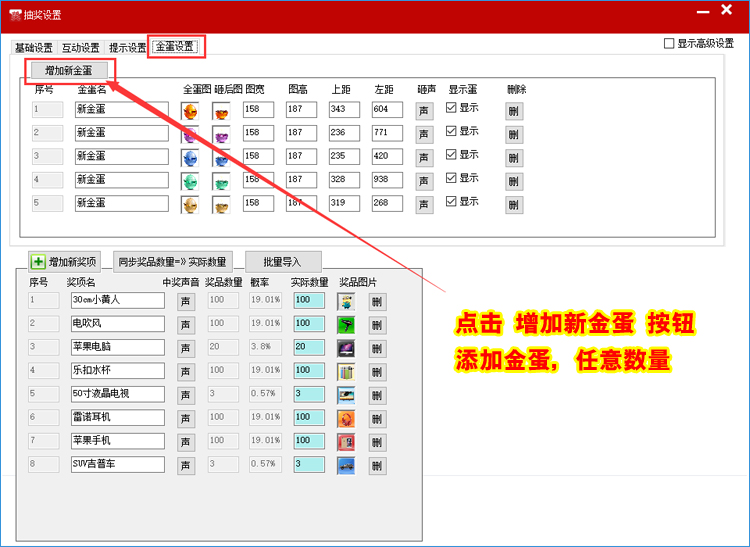
Task: Click prize name field 乐扣水杯
Action: [118, 371]
